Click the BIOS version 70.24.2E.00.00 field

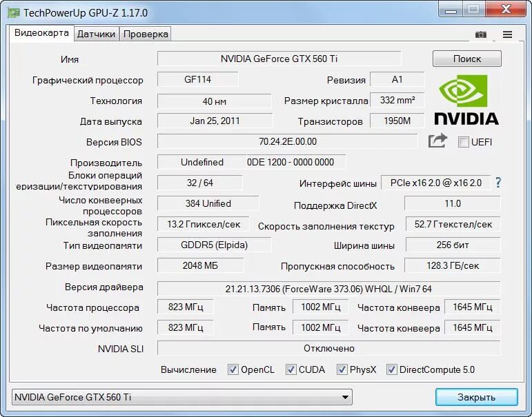287,141
